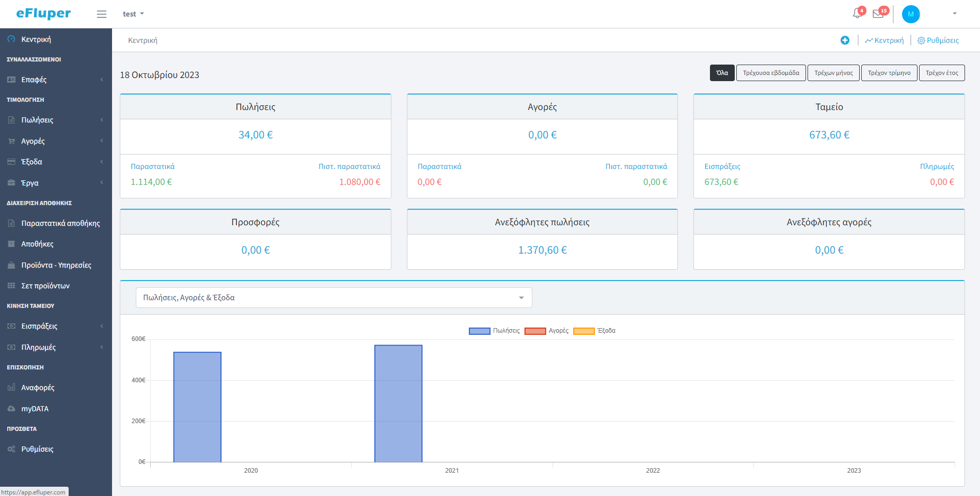The image size is (980, 496).
Task: Click the blue plus icon in the toolbar
Action: click(845, 40)
